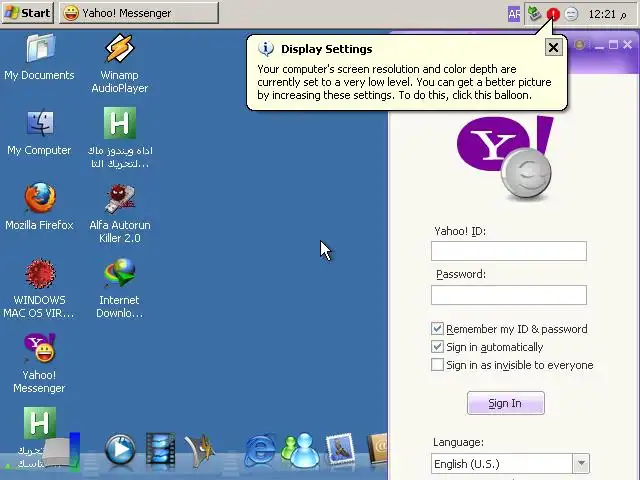Open the Winamp lightning dock icon
The height and width of the screenshot is (480, 640).
tap(200, 451)
